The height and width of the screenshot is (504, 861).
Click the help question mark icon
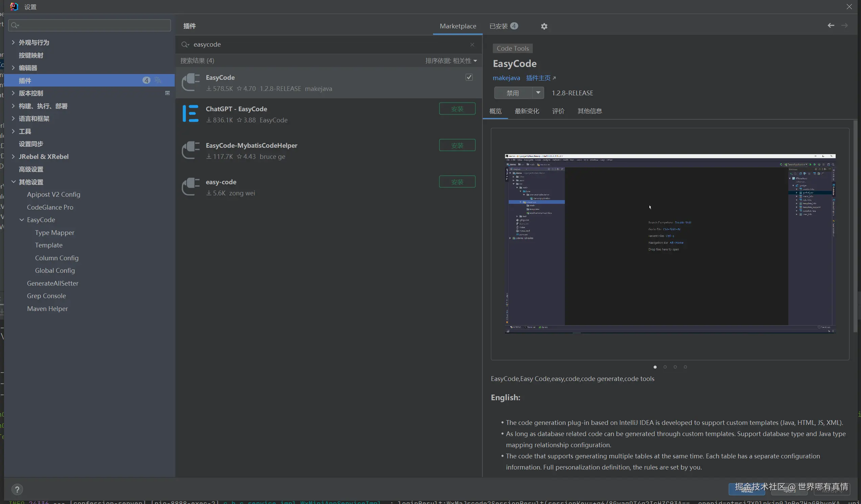point(17,489)
